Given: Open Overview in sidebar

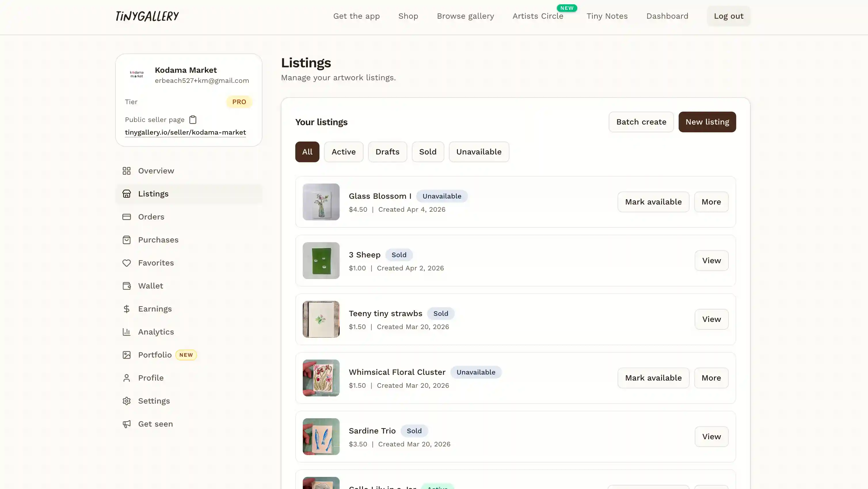Looking at the screenshot, I should coord(189,171).
